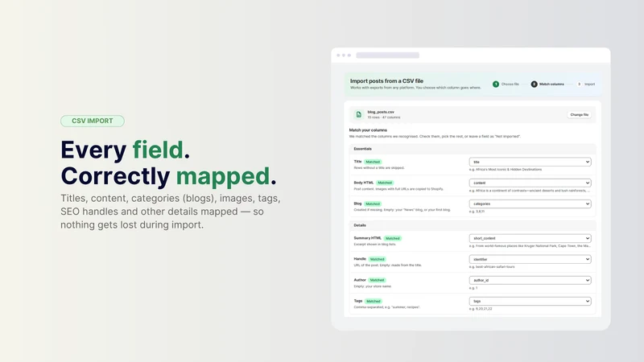Click the Matched badge next to Blog
This screenshot has height=362, width=644.
pos(373,204)
